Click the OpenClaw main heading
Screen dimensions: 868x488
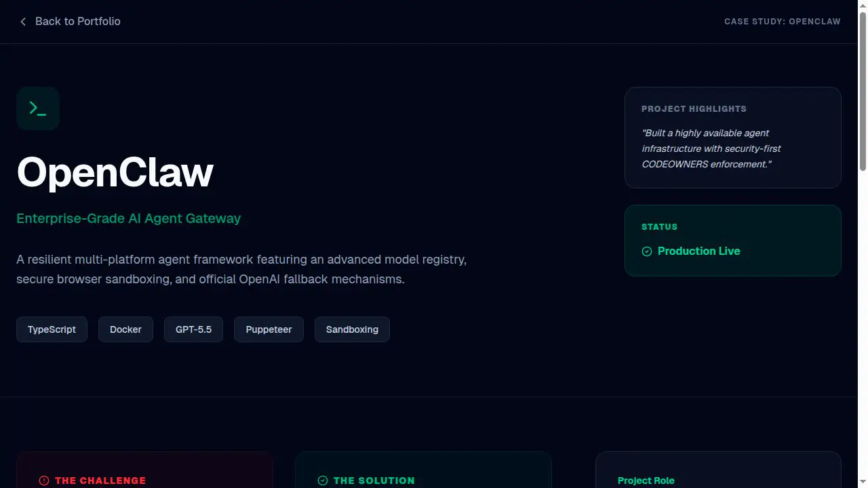pos(115,172)
